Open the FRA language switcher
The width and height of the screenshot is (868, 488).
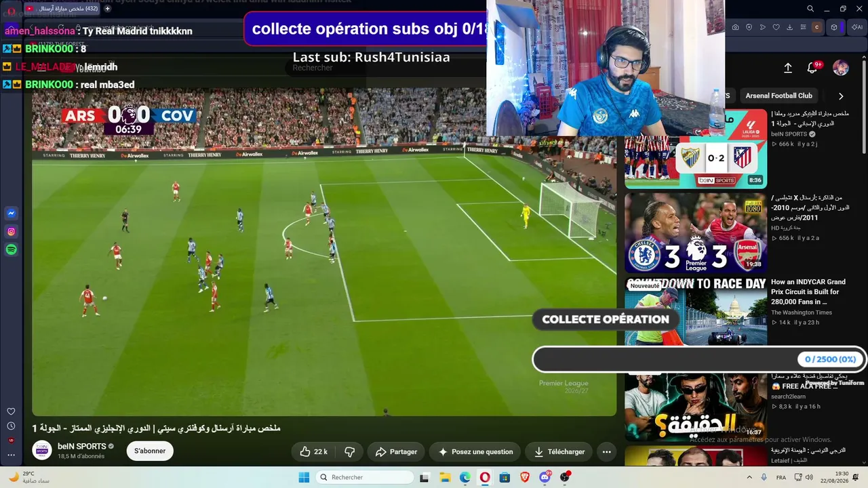(x=781, y=477)
